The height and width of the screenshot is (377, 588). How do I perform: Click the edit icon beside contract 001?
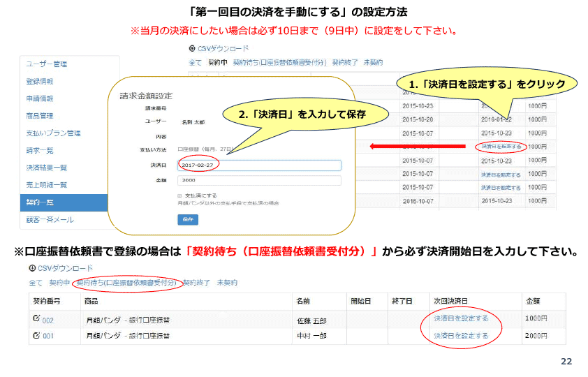36,336
